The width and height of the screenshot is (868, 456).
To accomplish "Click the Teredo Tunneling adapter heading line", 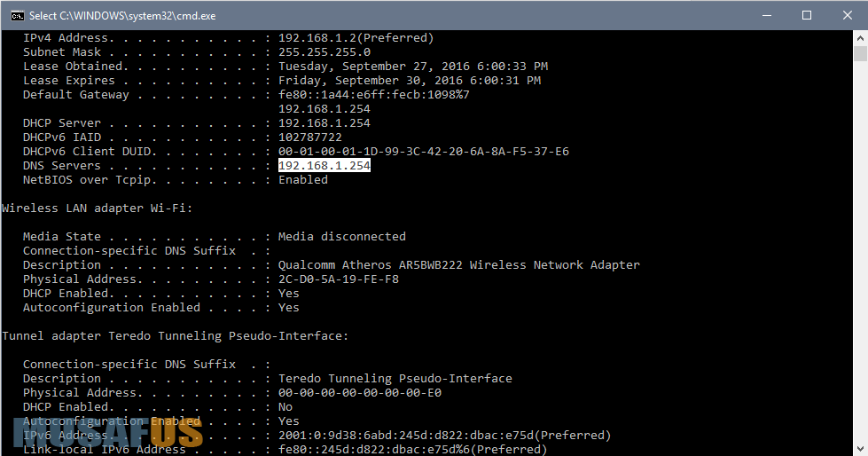I will (x=175, y=336).
